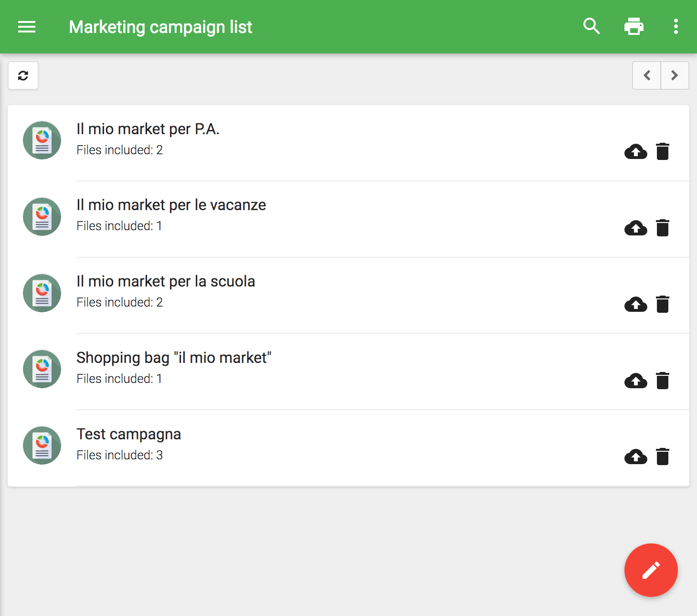Upload files for Il mio market per P.A.
The height and width of the screenshot is (616, 697).
tap(635, 151)
